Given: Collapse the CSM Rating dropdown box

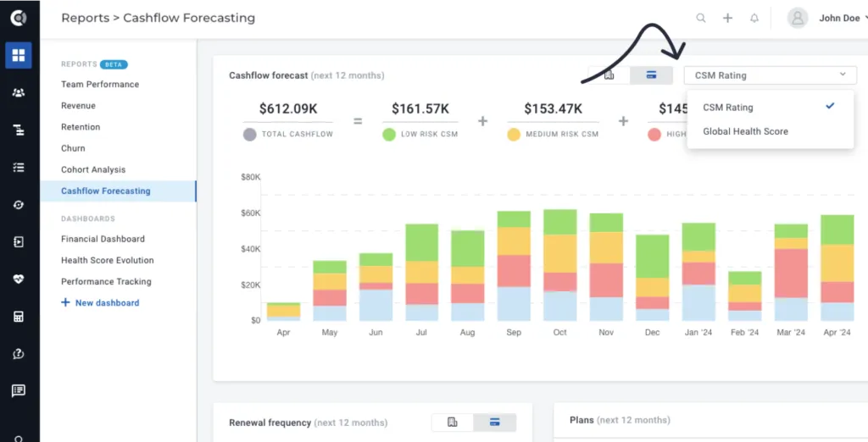Looking at the screenshot, I should point(770,75).
